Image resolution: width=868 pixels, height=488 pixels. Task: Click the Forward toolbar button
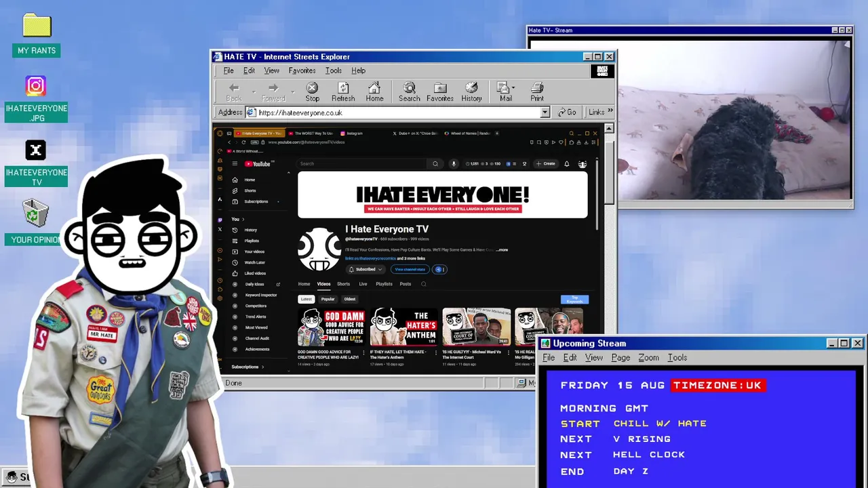tap(273, 92)
